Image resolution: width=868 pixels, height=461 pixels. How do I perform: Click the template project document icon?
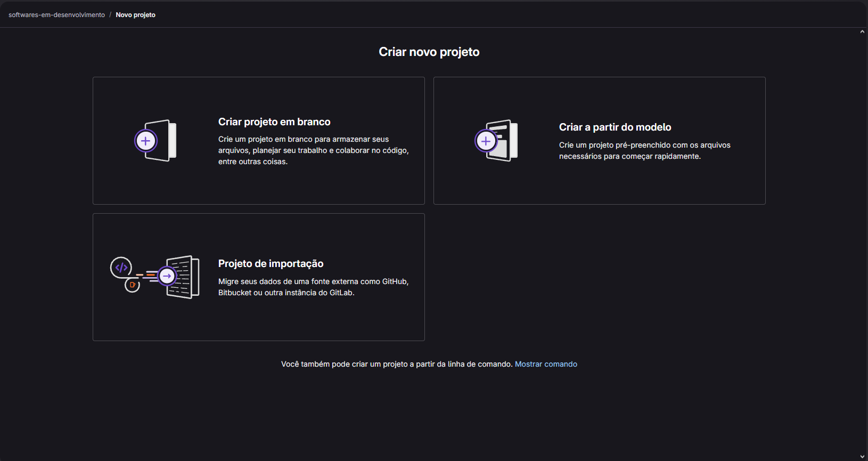tap(496, 141)
